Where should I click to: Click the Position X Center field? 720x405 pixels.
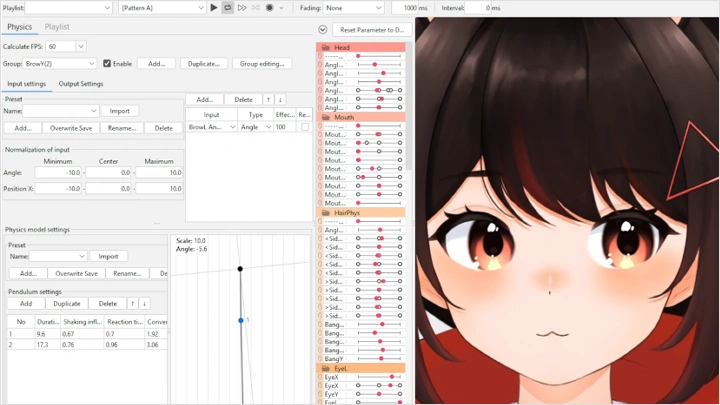pyautogui.click(x=108, y=189)
